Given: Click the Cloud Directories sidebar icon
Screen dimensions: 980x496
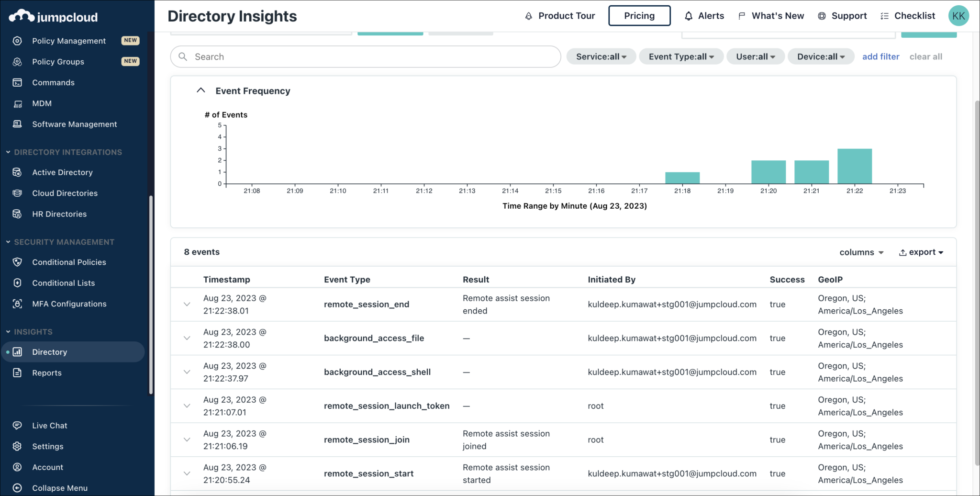Looking at the screenshot, I should 17,193.
